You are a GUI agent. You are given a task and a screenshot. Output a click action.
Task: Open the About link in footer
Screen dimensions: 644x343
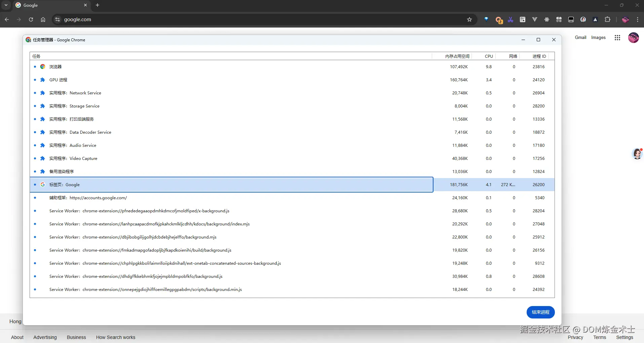point(17,337)
